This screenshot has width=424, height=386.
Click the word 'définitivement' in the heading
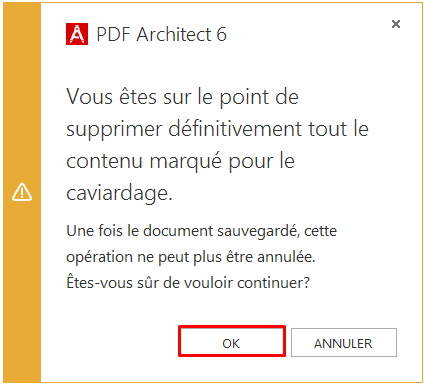point(235,129)
